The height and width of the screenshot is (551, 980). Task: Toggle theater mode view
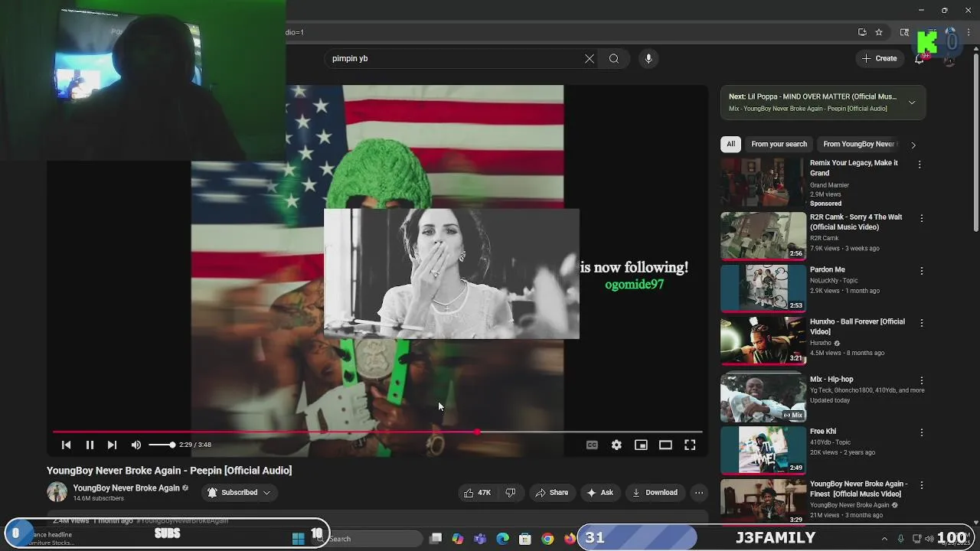665,445
